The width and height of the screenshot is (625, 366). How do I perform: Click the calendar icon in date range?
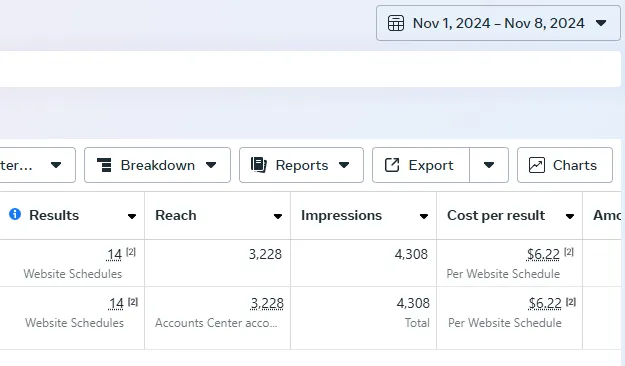click(396, 23)
